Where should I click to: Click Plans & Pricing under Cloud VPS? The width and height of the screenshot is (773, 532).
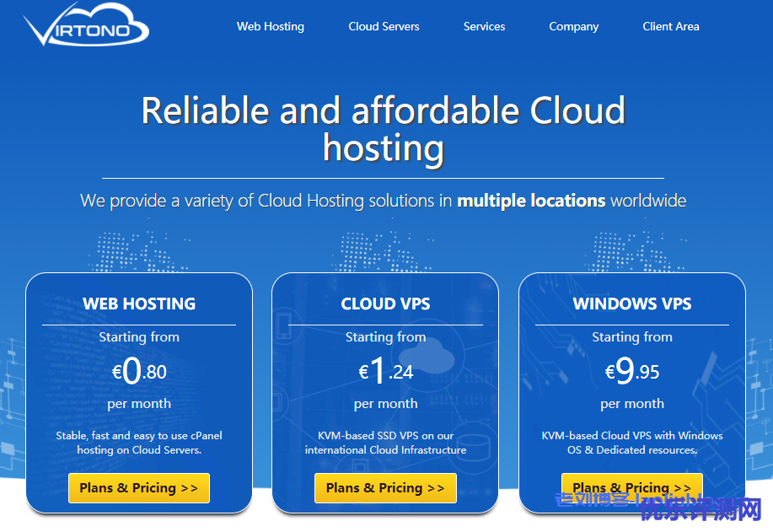pyautogui.click(x=385, y=487)
